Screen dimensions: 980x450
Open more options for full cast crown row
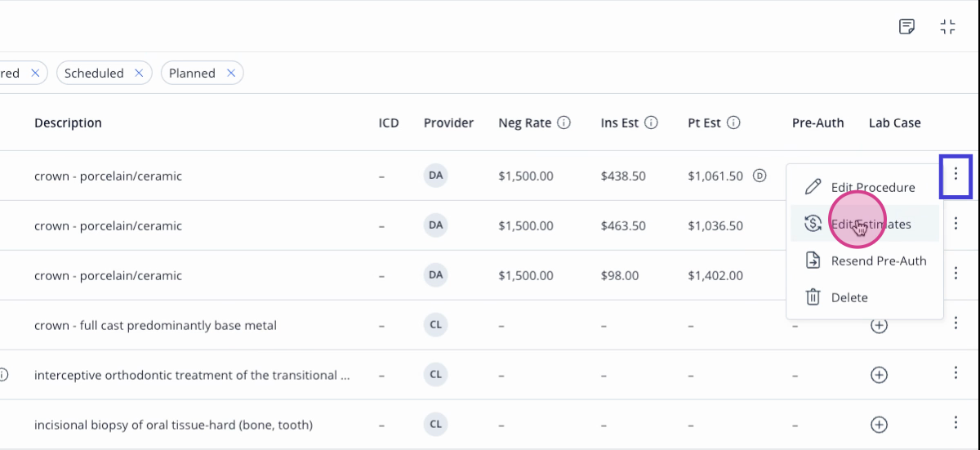[x=955, y=323]
